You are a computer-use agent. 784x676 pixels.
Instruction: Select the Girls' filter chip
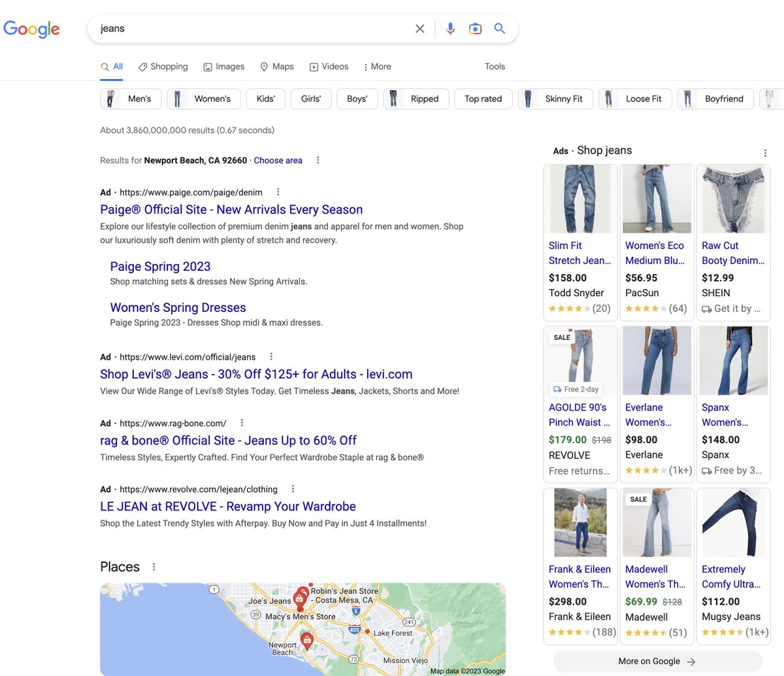pos(311,99)
